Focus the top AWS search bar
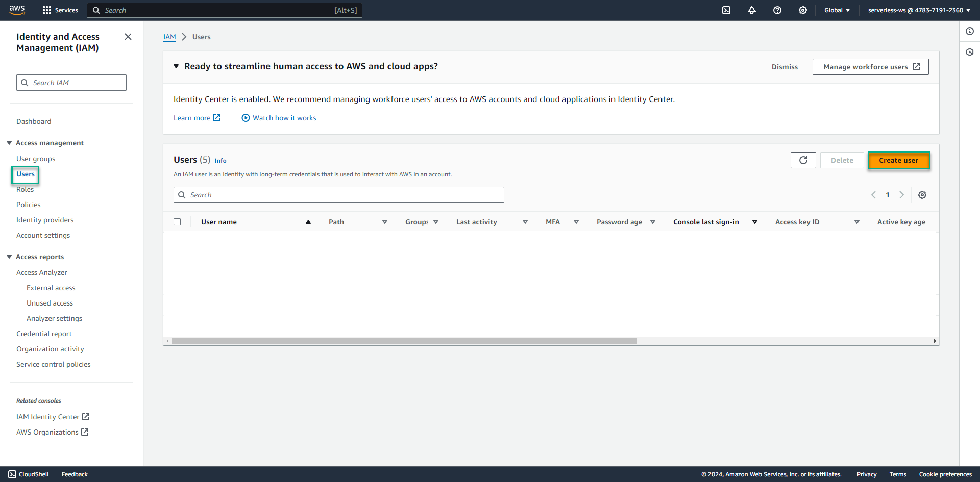The width and height of the screenshot is (980, 482). (225, 10)
